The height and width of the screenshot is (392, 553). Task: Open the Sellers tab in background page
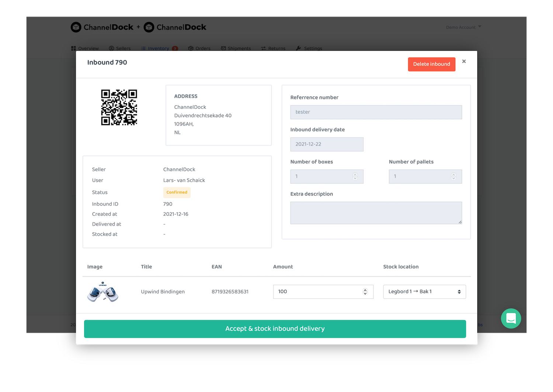click(x=120, y=48)
